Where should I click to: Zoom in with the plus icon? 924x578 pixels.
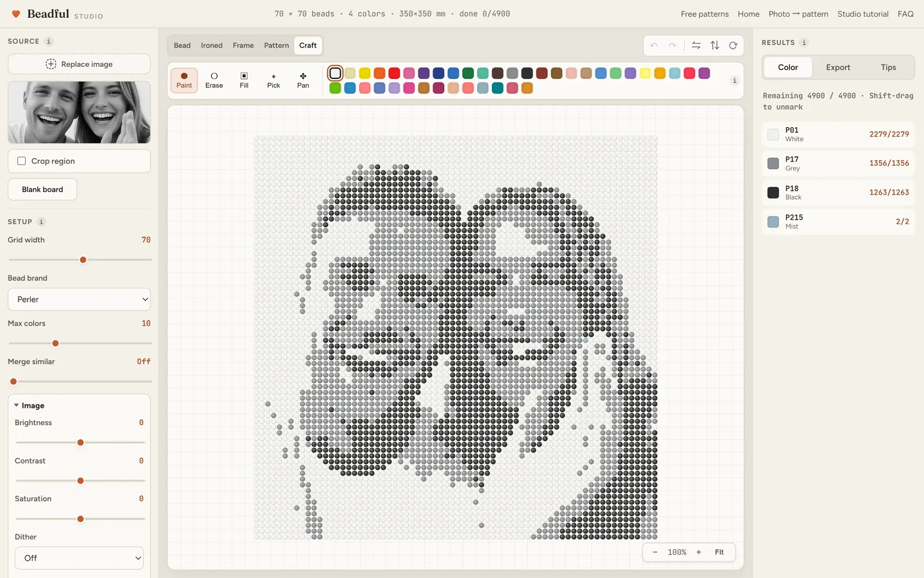(x=699, y=552)
